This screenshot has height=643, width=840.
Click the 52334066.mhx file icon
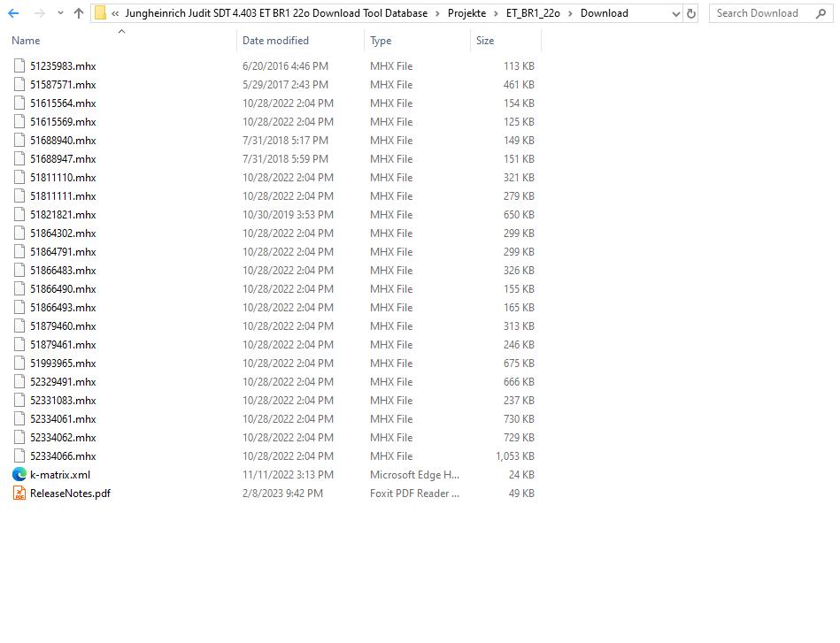(x=19, y=456)
